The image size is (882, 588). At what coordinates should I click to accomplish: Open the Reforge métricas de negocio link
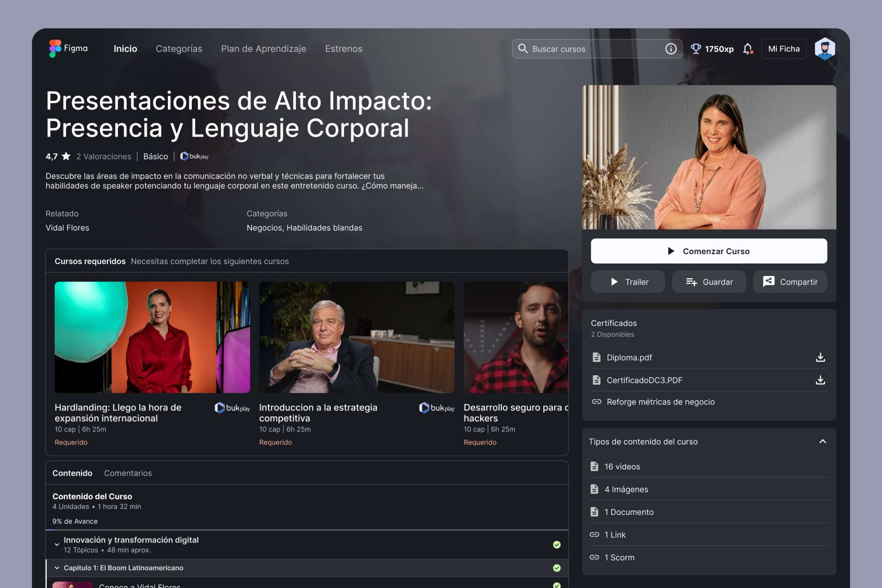coord(660,402)
